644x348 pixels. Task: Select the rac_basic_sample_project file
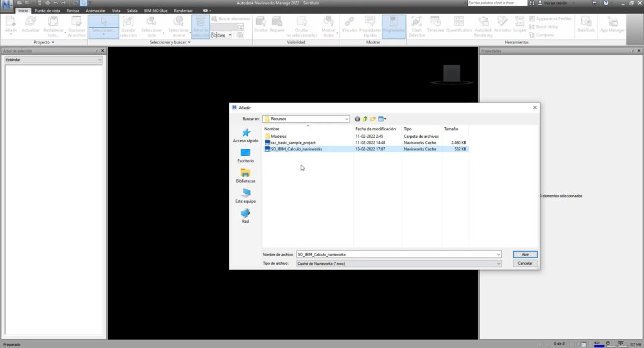coord(293,143)
